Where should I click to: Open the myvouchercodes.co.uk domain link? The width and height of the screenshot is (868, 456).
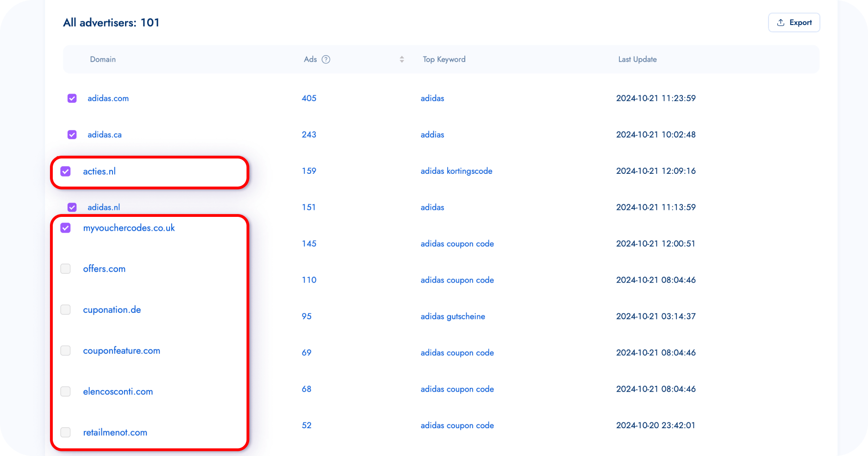tap(129, 228)
